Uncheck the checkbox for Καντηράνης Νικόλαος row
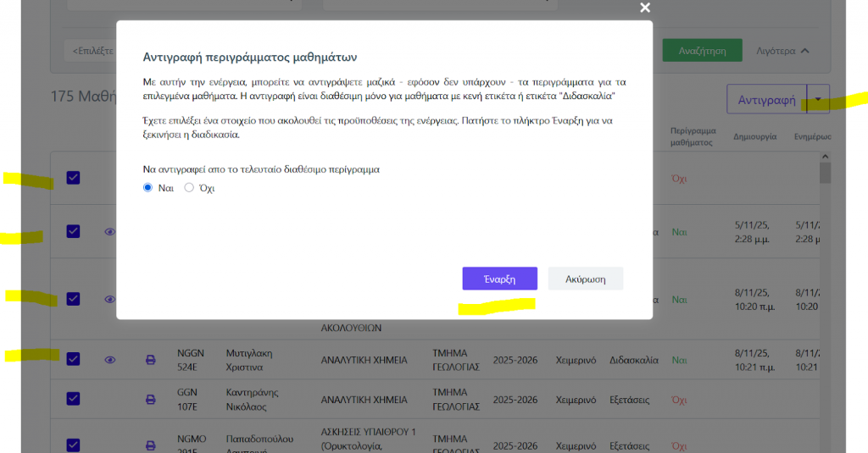 pyautogui.click(x=73, y=399)
